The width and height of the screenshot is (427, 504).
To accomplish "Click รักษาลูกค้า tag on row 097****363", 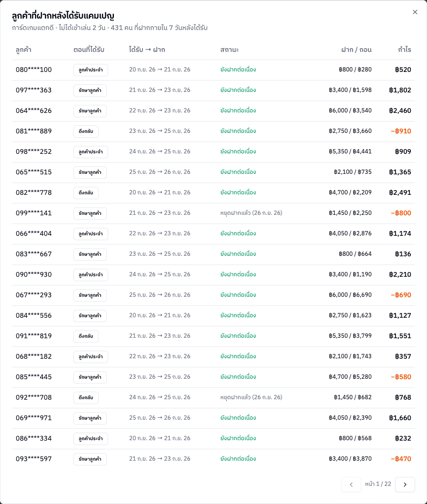I will (x=90, y=91).
